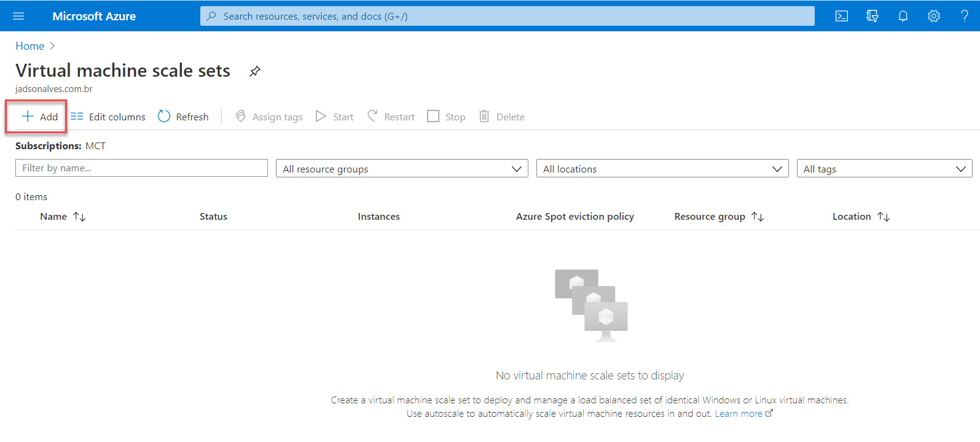980x442 pixels.
Task: Open portal settings gear
Action: 934,16
